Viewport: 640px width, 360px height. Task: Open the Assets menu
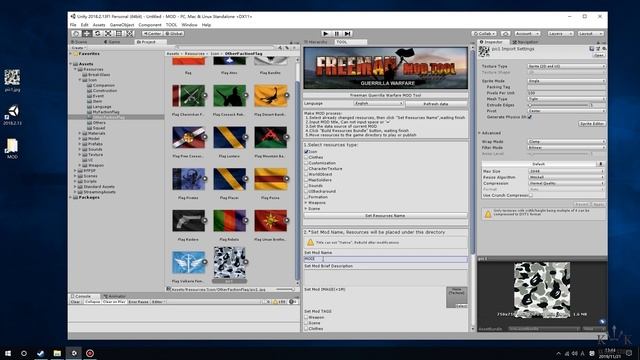click(x=99, y=25)
